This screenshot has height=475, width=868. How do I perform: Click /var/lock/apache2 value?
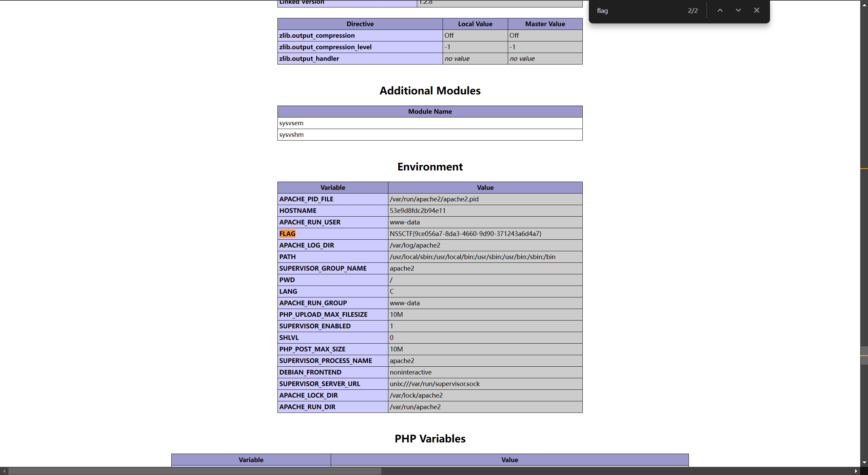coord(416,395)
